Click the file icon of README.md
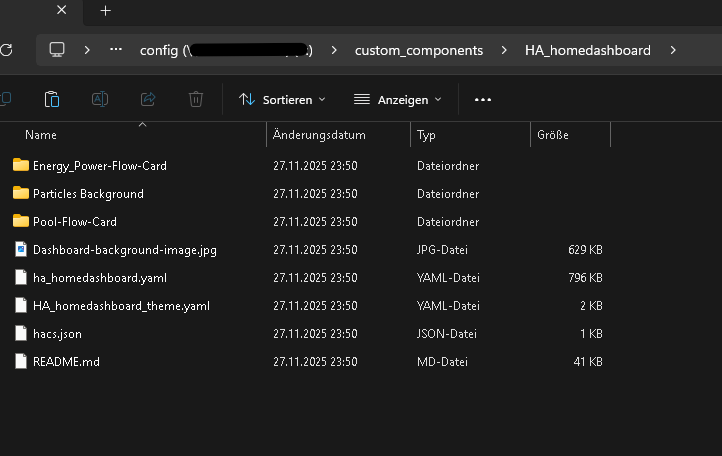 pyautogui.click(x=21, y=361)
